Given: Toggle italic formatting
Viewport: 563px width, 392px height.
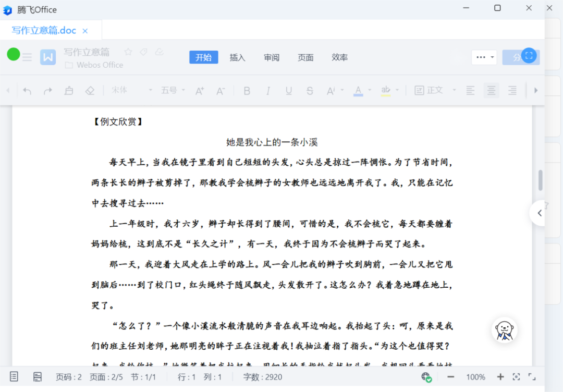Looking at the screenshot, I should coord(268,90).
